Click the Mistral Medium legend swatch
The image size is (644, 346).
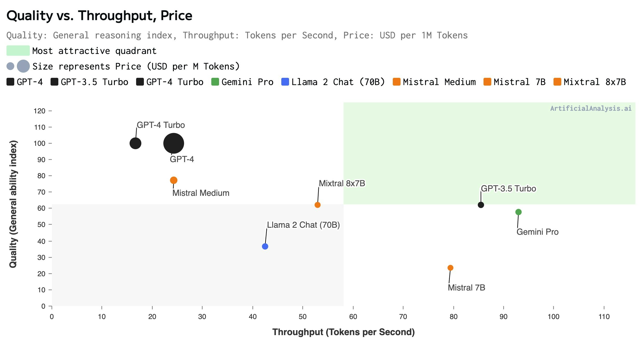click(x=397, y=82)
